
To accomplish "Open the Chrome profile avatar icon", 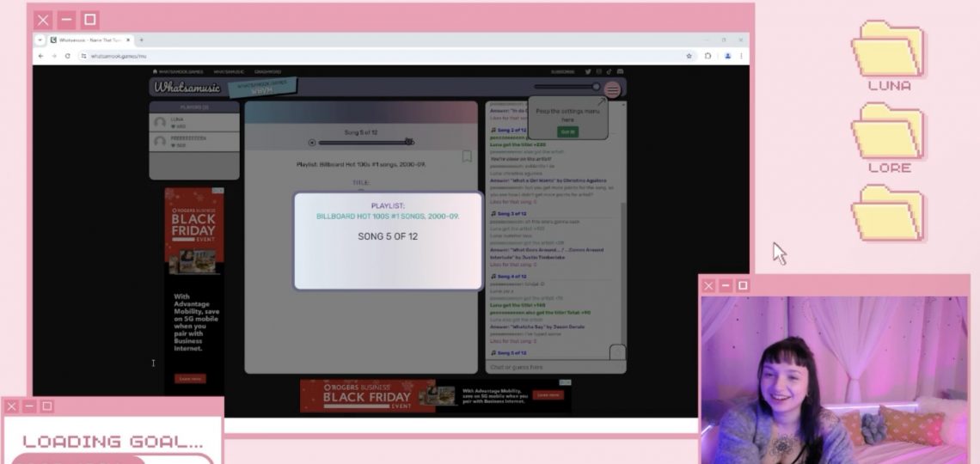I will pyautogui.click(x=727, y=56).
